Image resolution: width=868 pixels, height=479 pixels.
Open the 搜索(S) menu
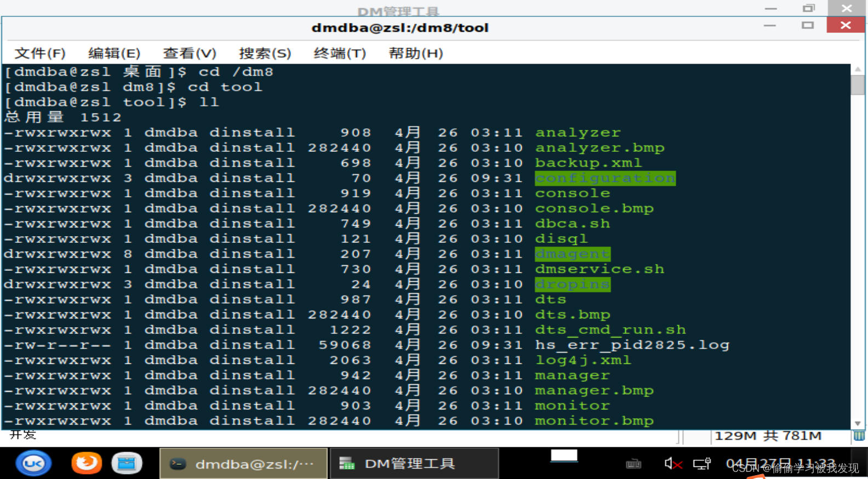coord(265,53)
